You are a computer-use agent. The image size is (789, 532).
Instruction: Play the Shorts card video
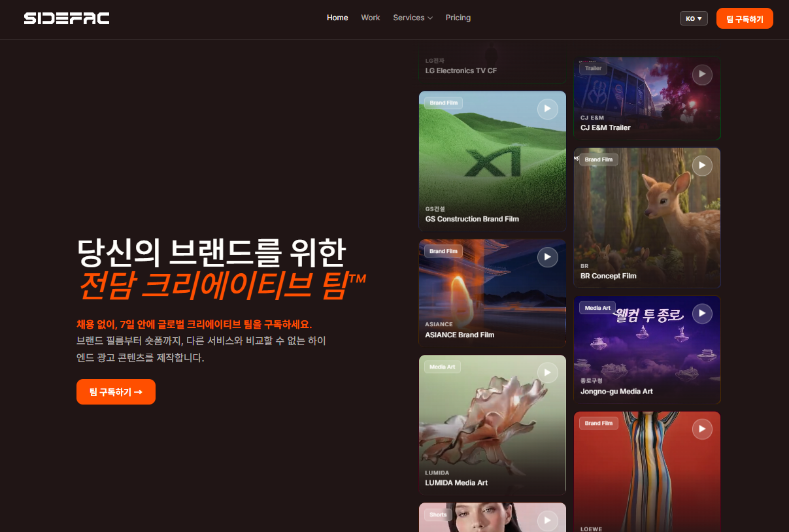click(x=548, y=521)
